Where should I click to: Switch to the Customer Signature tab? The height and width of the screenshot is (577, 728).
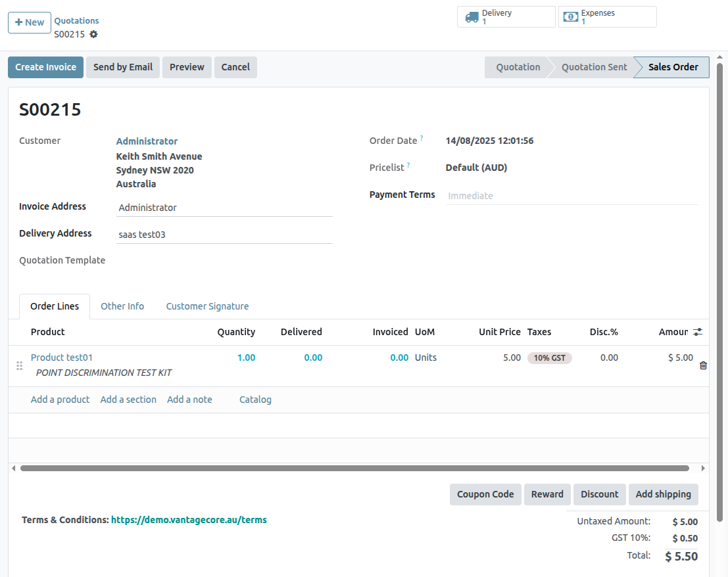click(207, 306)
